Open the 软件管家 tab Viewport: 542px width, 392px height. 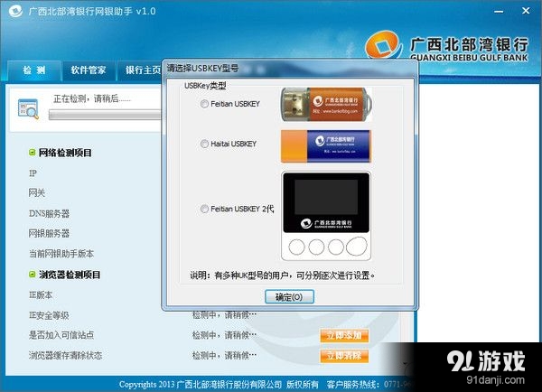coord(89,70)
